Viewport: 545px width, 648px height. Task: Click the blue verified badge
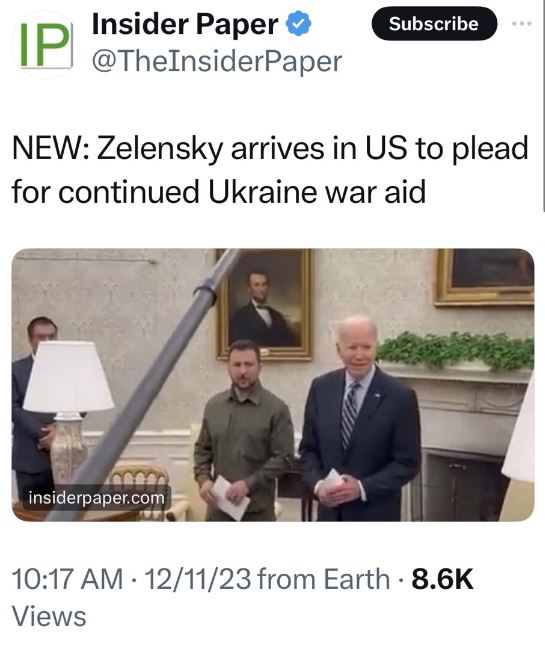click(x=299, y=24)
